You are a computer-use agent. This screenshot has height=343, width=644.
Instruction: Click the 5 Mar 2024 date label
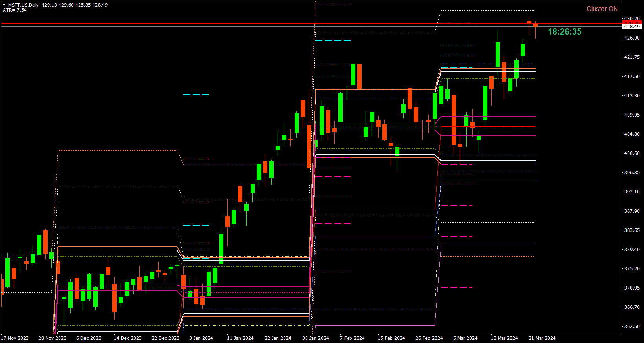[465, 338]
